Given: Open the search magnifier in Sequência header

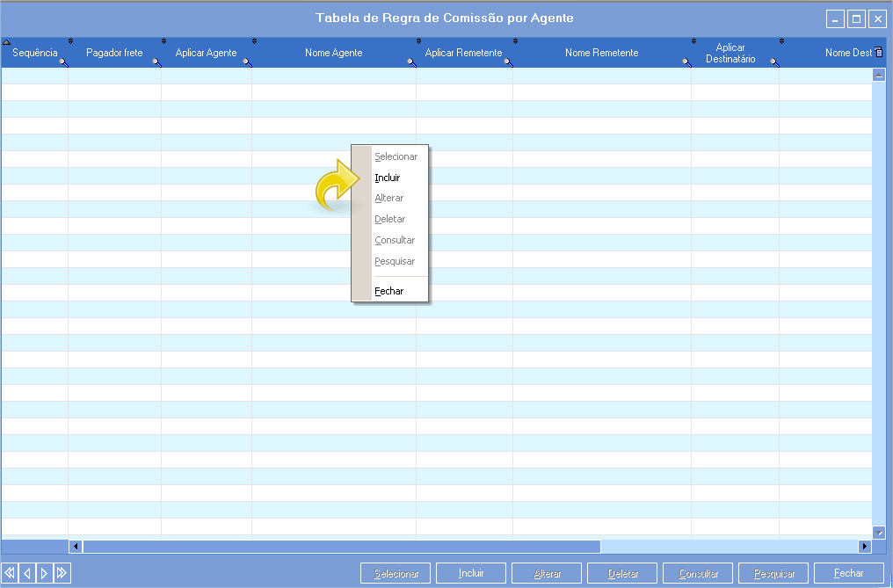Looking at the screenshot, I should 64,62.
